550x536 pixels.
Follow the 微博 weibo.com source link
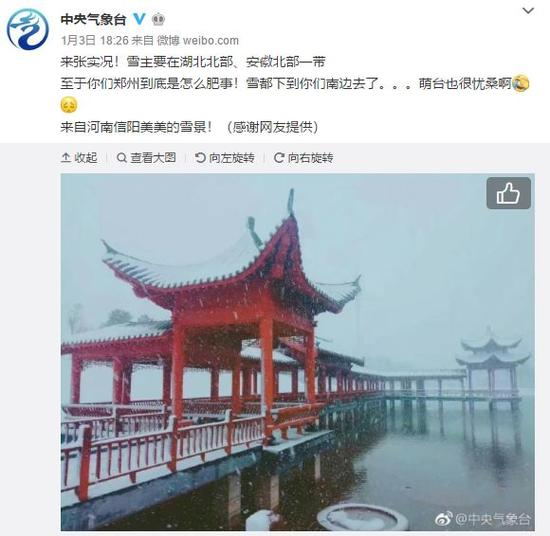pos(198,40)
